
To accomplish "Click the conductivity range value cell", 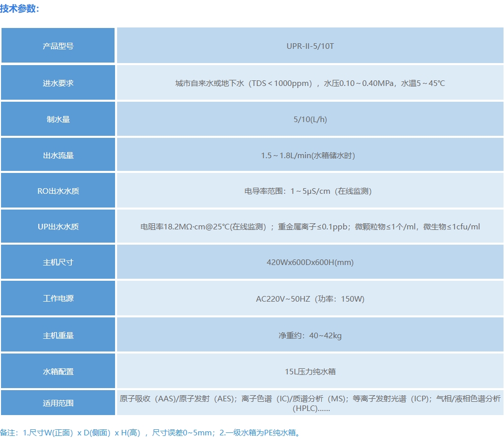I will click(310, 191).
